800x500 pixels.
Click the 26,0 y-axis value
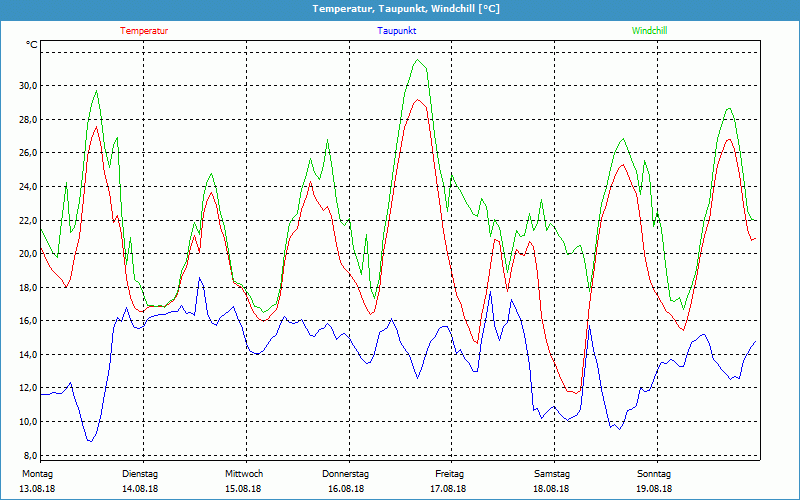(29, 153)
